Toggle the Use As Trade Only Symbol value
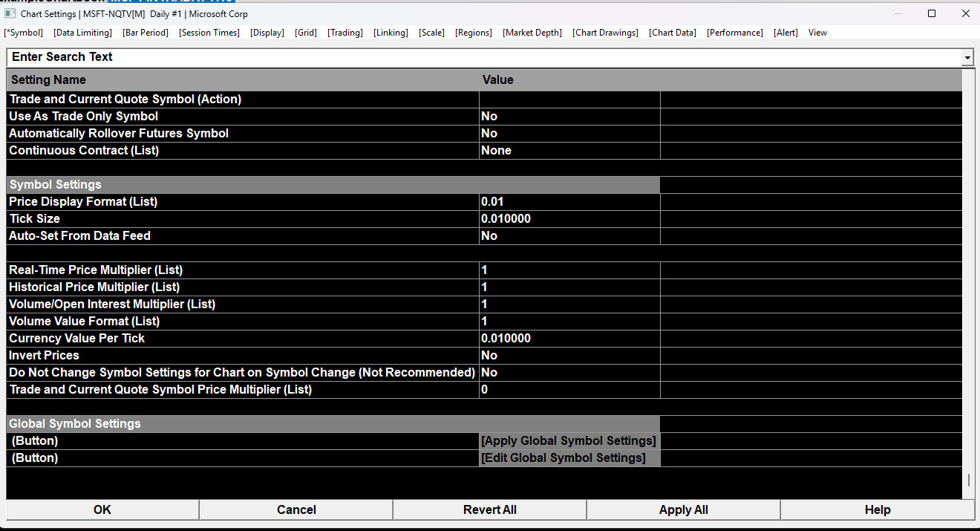 coord(569,117)
